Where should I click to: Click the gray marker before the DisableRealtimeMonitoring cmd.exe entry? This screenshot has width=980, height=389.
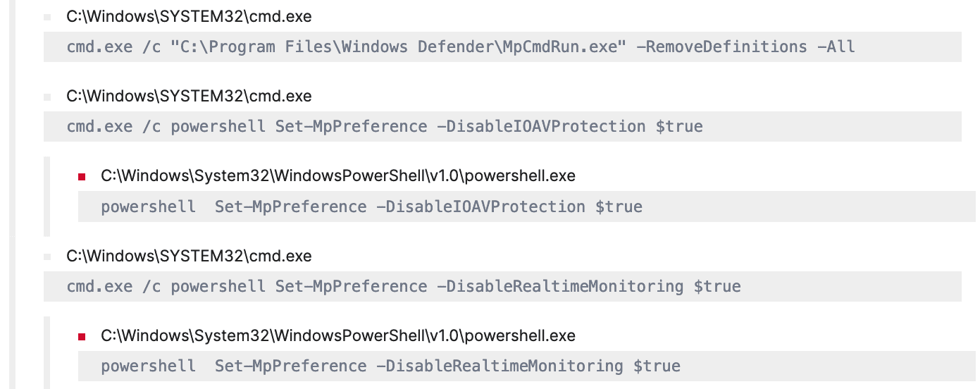tap(47, 257)
